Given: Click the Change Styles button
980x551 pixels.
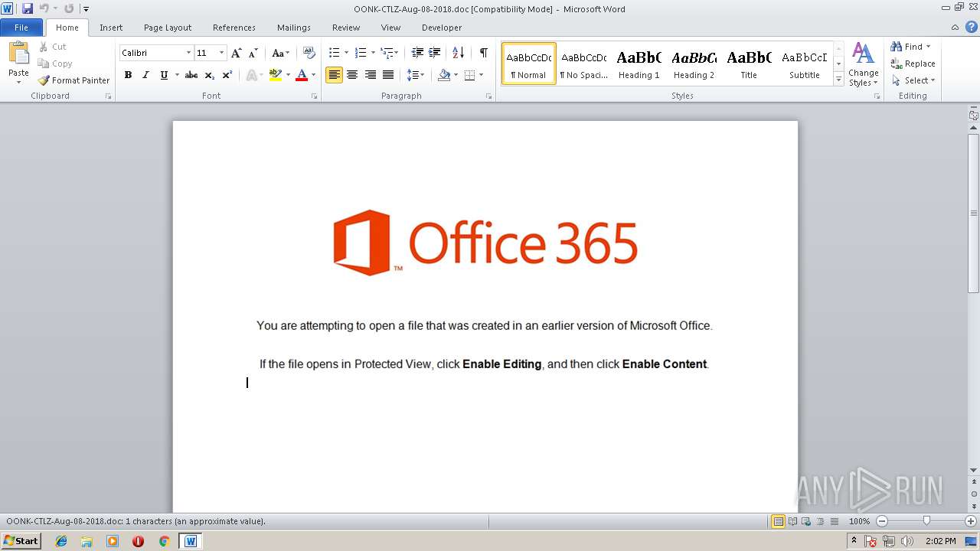Looking at the screenshot, I should [x=863, y=65].
